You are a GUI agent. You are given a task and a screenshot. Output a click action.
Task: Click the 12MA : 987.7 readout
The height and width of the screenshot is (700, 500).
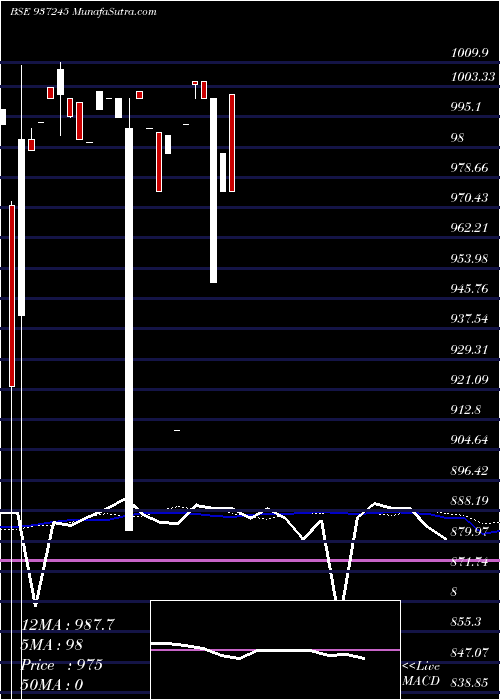pos(68,625)
